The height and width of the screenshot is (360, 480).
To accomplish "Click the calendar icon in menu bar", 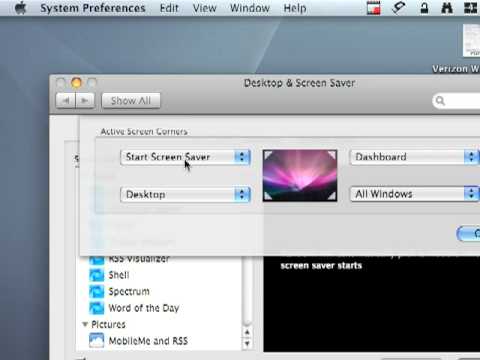I will click(x=374, y=8).
